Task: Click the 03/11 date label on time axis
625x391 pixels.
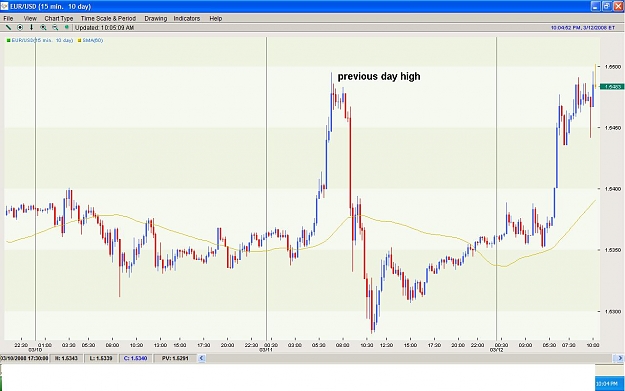Action: (266, 350)
